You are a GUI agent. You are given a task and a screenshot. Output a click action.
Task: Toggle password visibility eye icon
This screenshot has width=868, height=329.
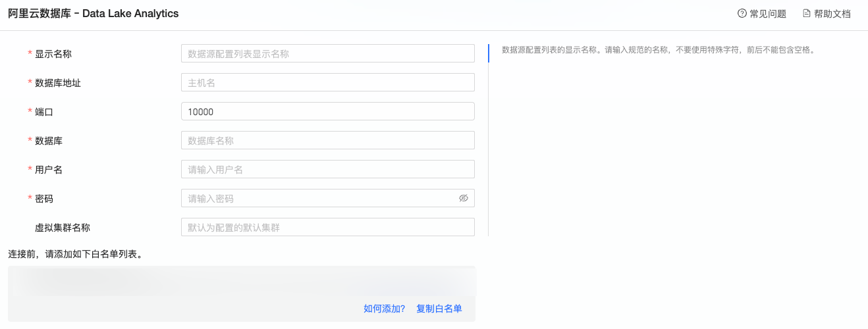point(463,198)
